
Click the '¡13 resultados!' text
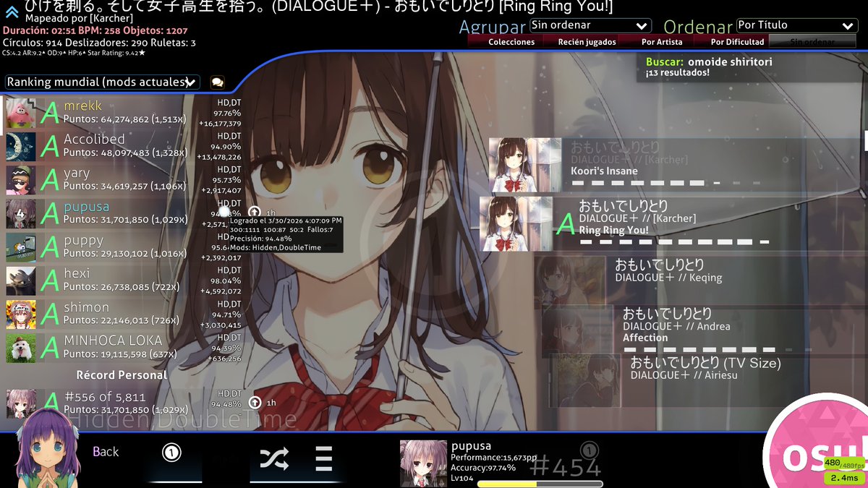pos(678,72)
